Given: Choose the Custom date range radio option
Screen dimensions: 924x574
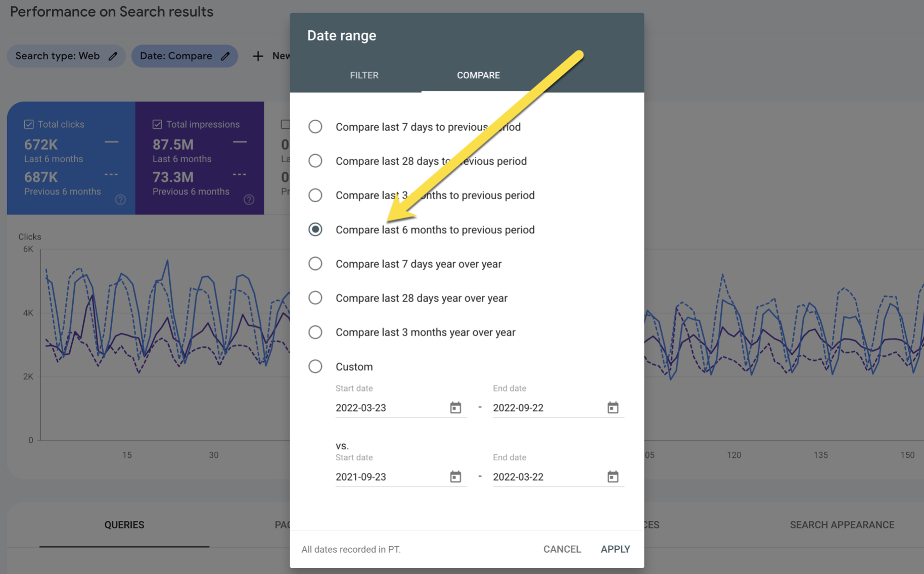Looking at the screenshot, I should click(315, 366).
